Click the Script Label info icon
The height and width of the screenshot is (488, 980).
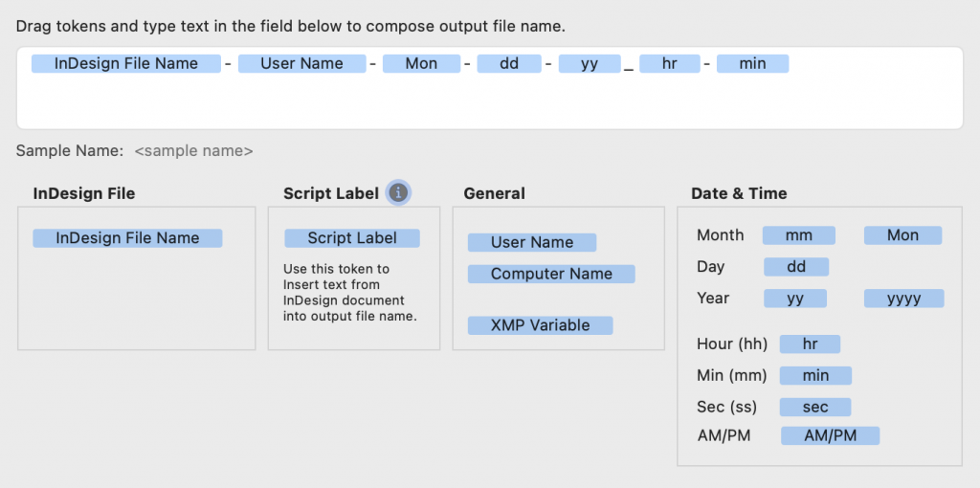(398, 193)
